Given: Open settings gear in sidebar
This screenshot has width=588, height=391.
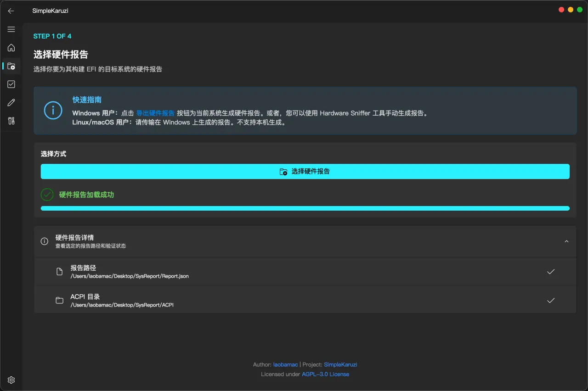Looking at the screenshot, I should [11, 380].
